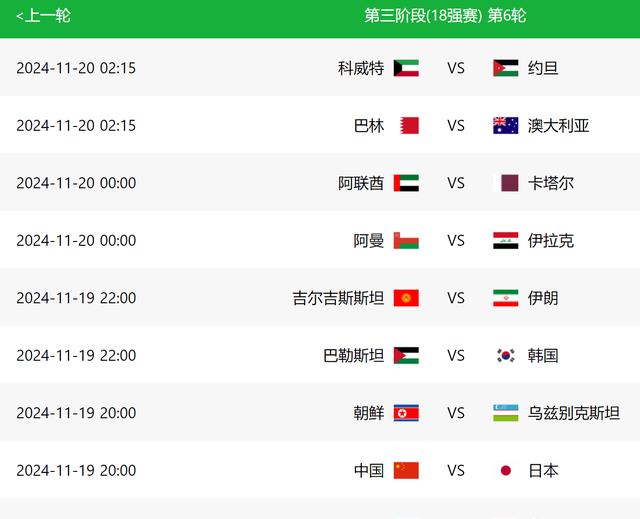Click the UAE flag next to 阿联酋
Screen dimensions: 640x519
click(406, 183)
